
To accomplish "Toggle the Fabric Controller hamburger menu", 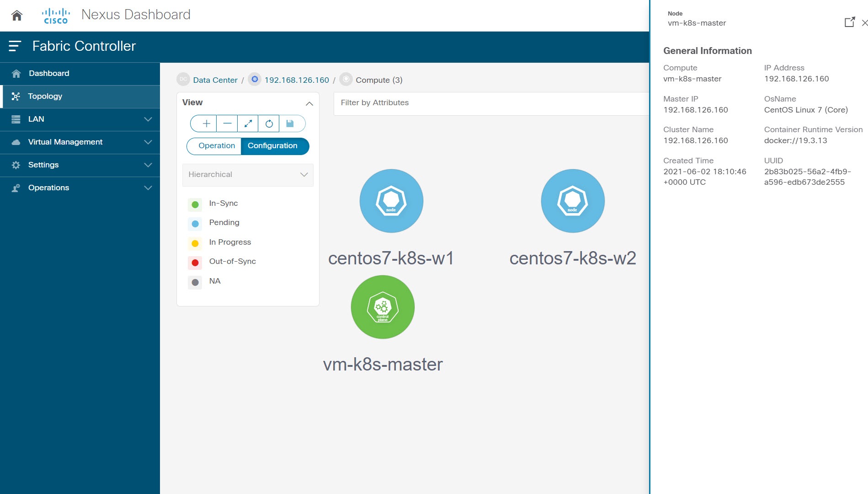I will pos(15,46).
